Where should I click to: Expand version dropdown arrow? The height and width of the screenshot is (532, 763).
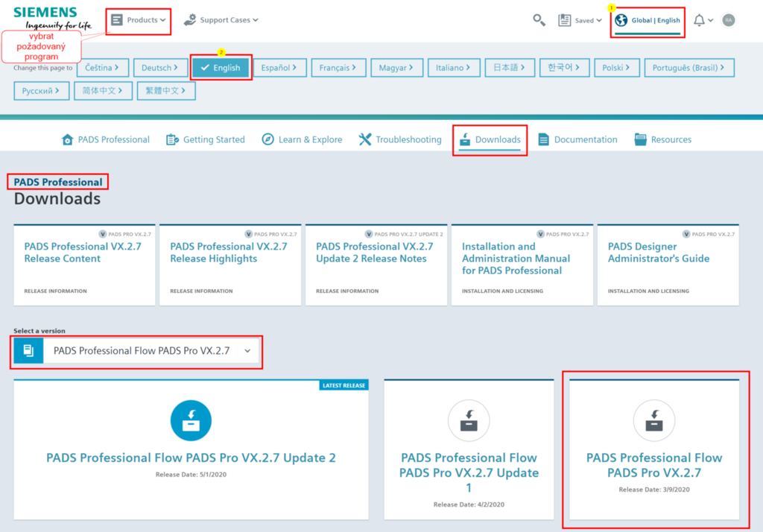click(247, 351)
